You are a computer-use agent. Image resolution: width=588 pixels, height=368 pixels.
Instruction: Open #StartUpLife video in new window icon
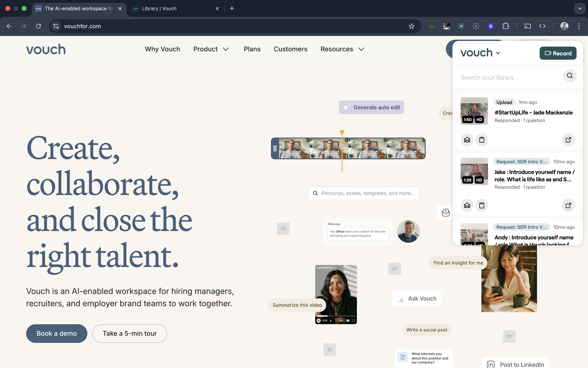(x=568, y=140)
